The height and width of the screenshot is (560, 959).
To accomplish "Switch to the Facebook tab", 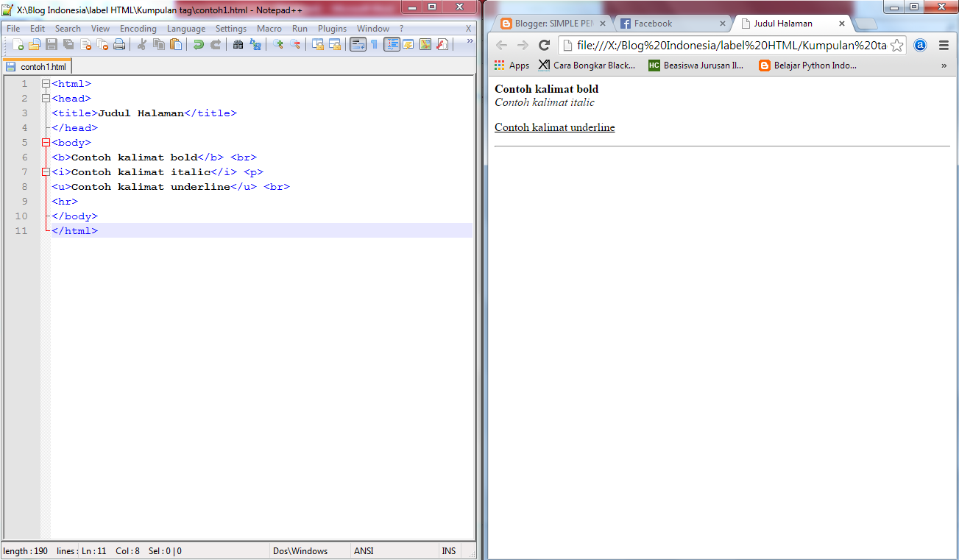I will click(x=671, y=24).
